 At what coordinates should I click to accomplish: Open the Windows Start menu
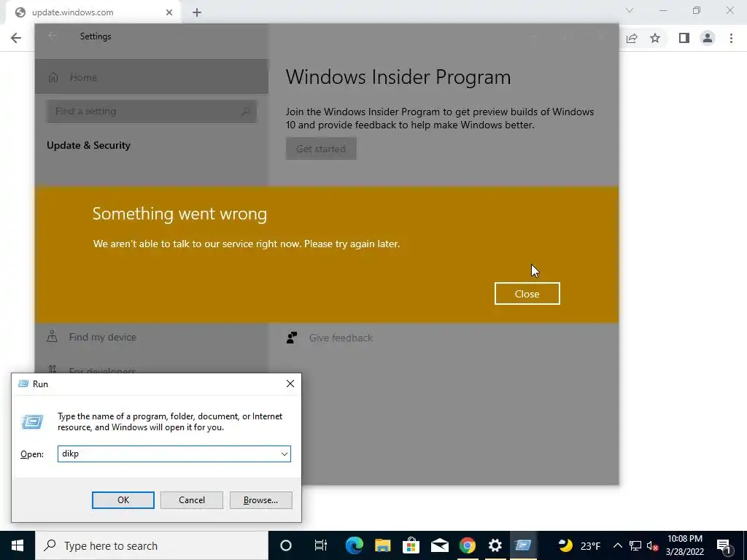click(18, 545)
